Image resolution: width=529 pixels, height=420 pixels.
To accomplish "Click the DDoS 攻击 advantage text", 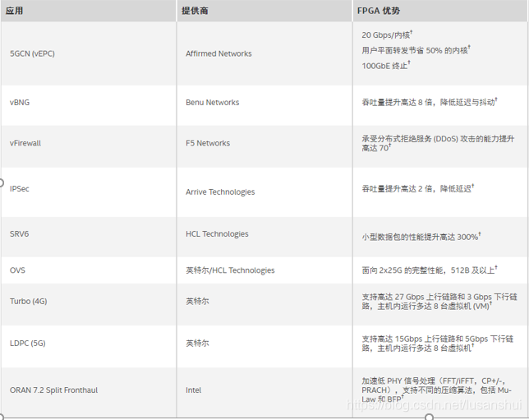I will pyautogui.click(x=438, y=144).
